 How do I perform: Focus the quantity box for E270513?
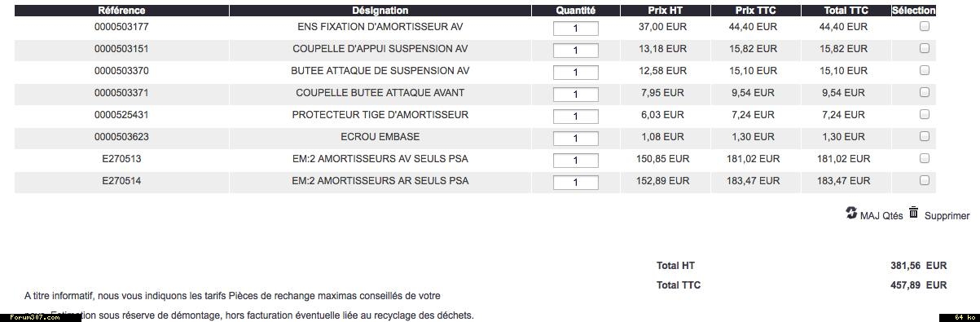pos(576,161)
